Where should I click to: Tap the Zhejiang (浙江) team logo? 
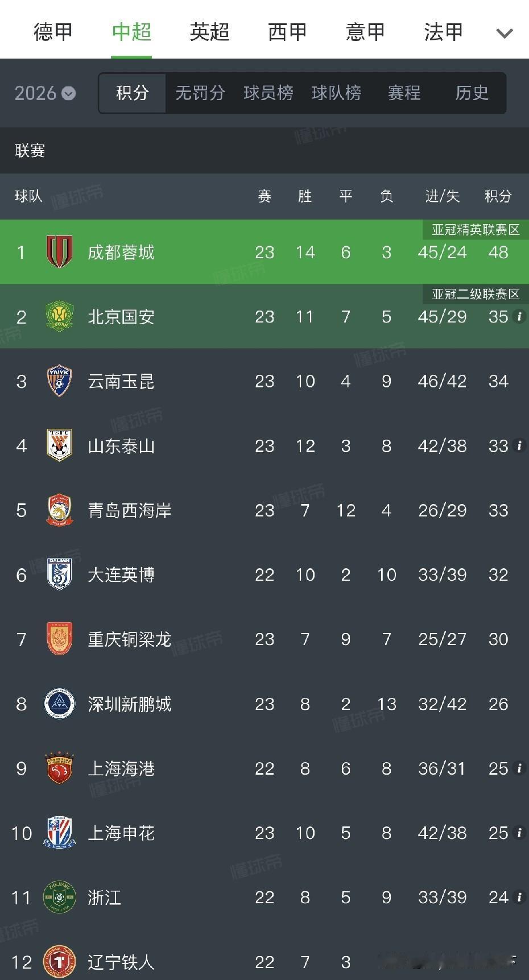click(x=59, y=898)
